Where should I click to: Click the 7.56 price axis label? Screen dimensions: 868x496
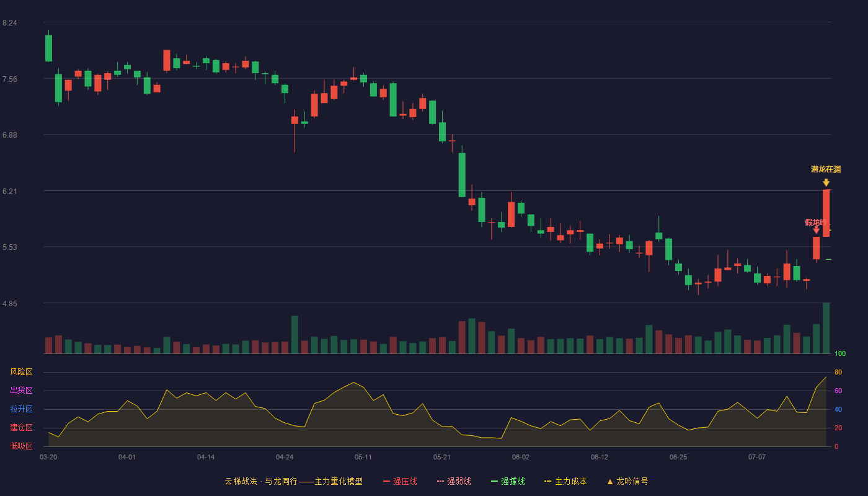pyautogui.click(x=9, y=79)
